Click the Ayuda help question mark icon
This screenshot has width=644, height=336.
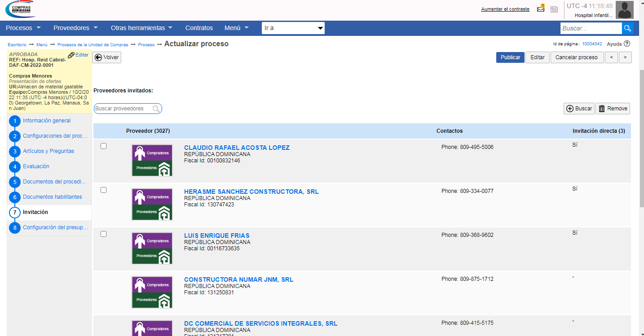(627, 44)
